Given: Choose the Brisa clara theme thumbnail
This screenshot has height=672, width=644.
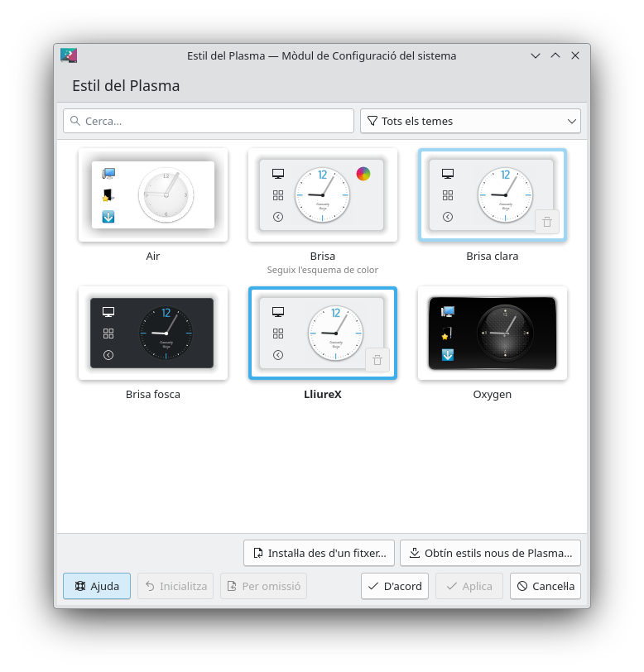Looking at the screenshot, I should click(493, 195).
